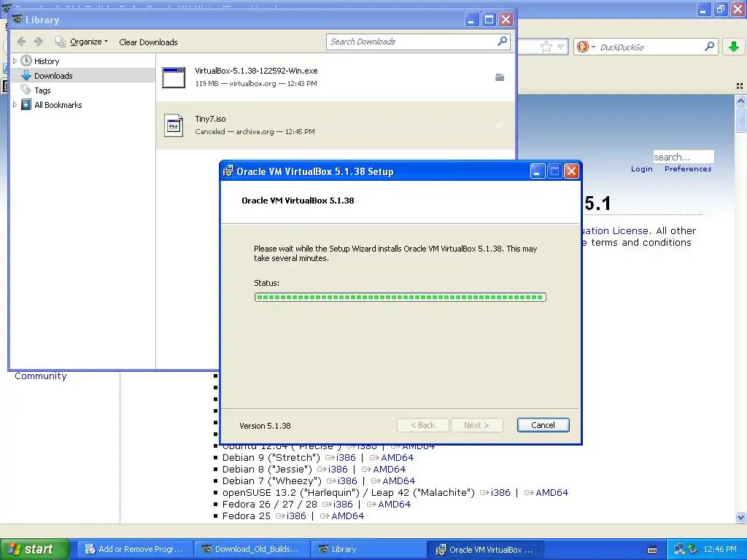Click the Tiny7.iso file icon
747x560 pixels.
click(174, 125)
